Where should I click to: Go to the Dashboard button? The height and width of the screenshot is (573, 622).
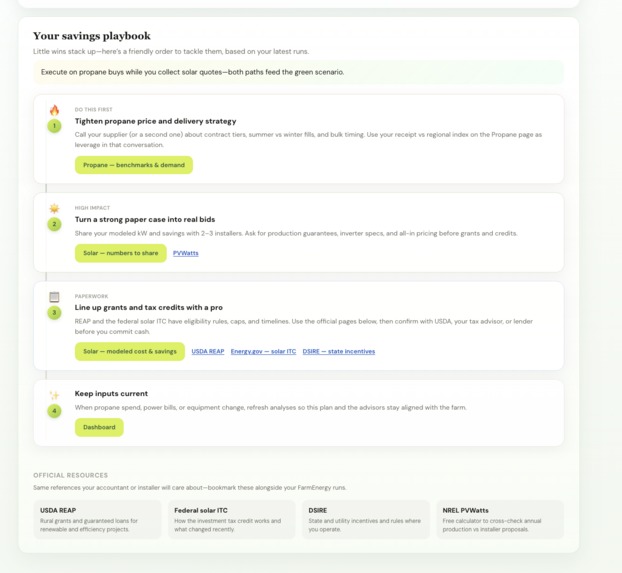tap(99, 427)
